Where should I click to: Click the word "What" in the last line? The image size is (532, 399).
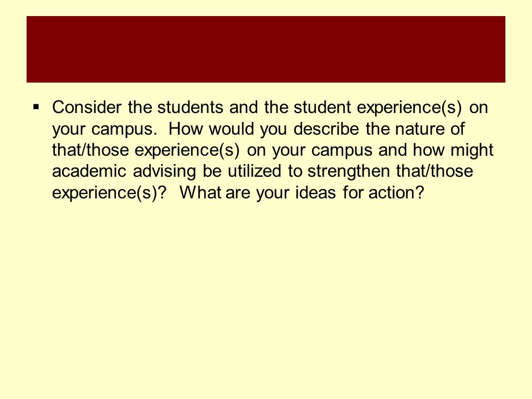[200, 193]
